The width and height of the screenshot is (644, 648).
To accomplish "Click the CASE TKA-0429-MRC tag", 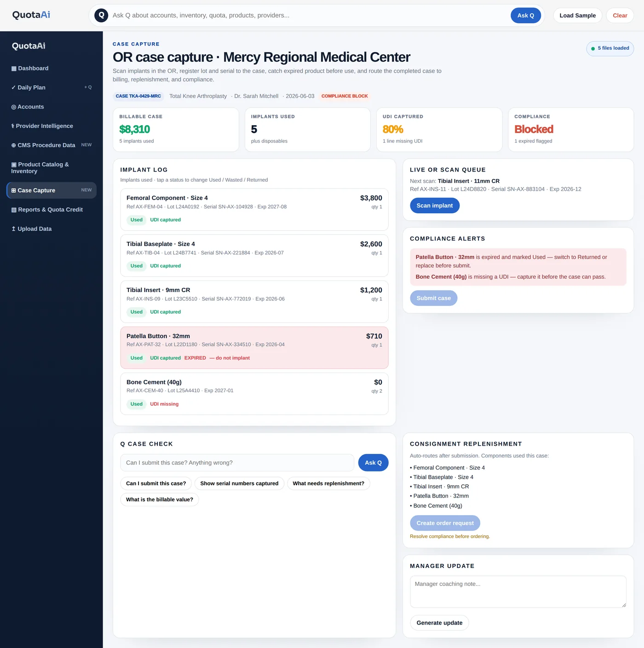I will [x=138, y=96].
